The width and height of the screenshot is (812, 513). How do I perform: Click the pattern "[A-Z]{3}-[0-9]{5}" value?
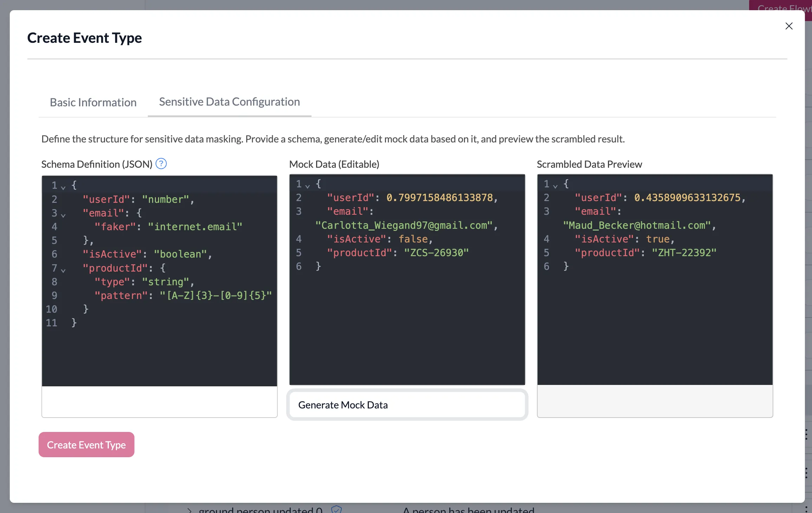click(216, 295)
